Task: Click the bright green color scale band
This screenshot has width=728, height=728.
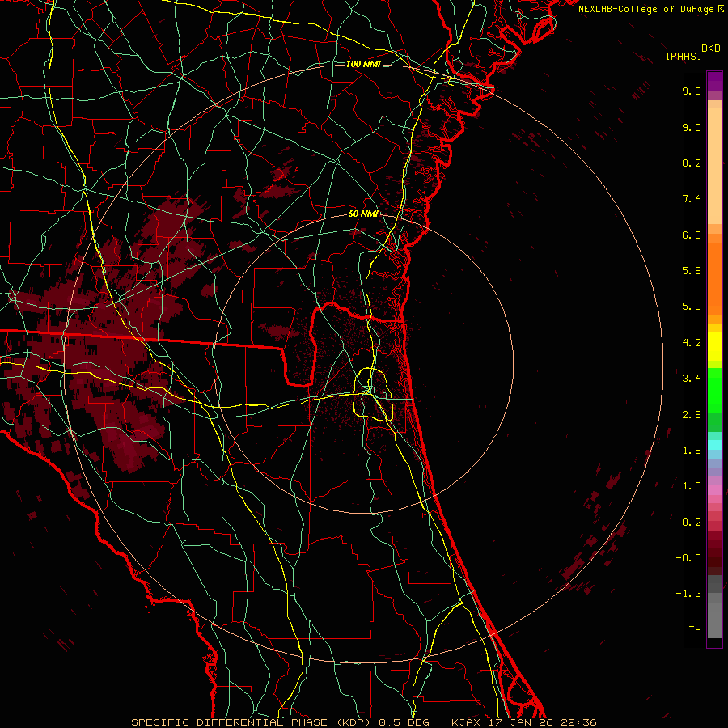Action: click(714, 390)
